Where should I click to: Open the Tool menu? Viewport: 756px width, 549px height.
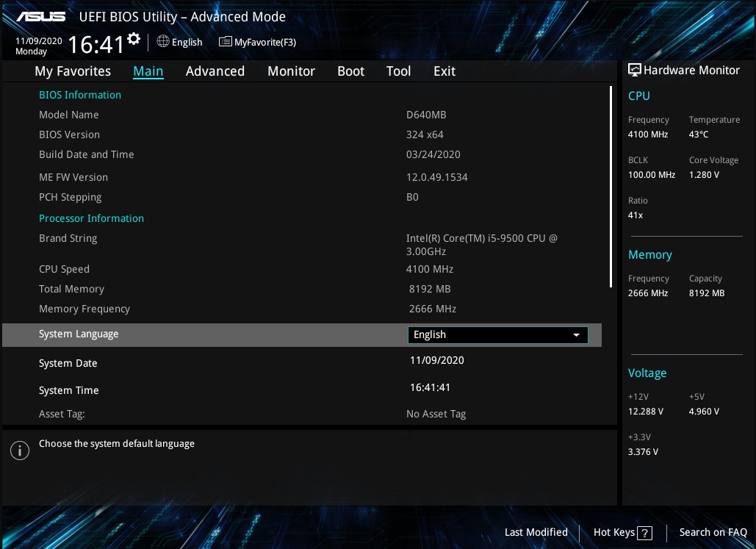[x=398, y=71]
